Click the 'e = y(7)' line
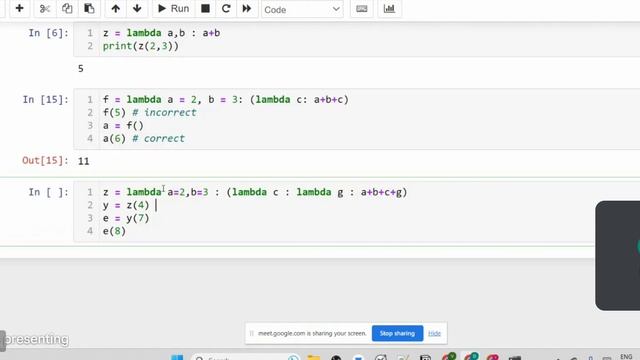 point(126,218)
